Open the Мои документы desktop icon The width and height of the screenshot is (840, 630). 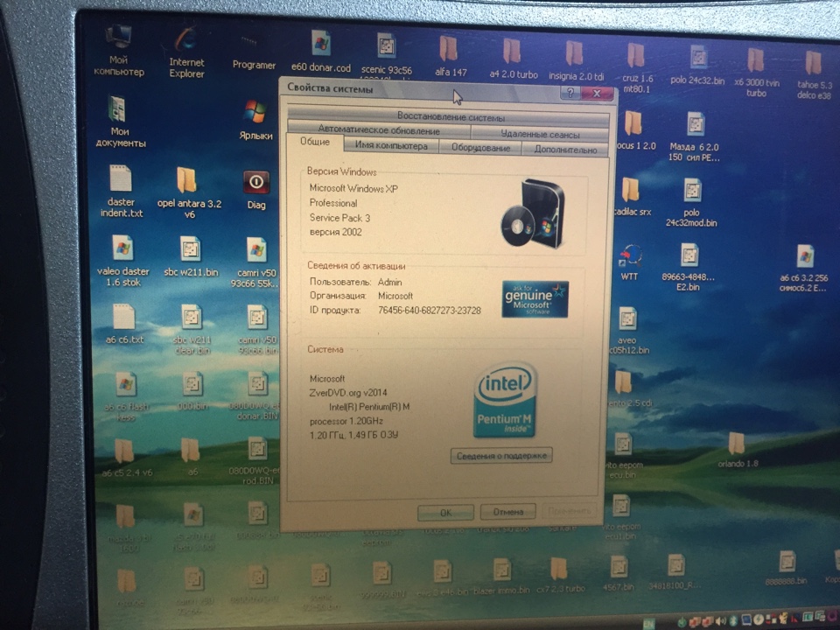coord(117,108)
